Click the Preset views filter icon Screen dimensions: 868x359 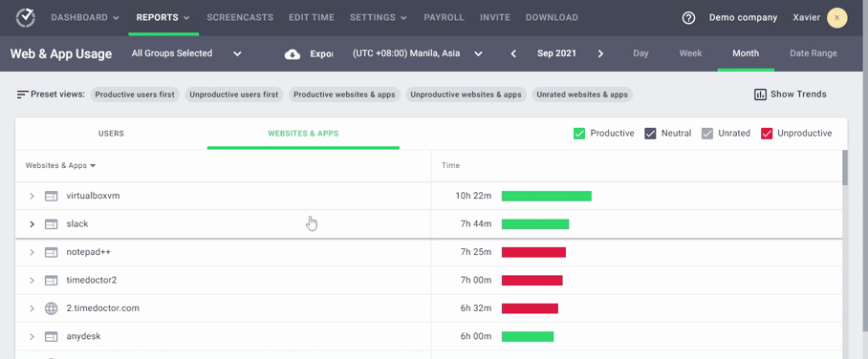[22, 95]
